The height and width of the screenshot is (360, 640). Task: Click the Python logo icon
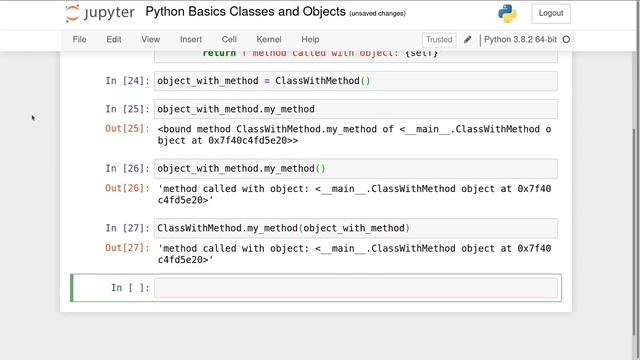(x=507, y=13)
